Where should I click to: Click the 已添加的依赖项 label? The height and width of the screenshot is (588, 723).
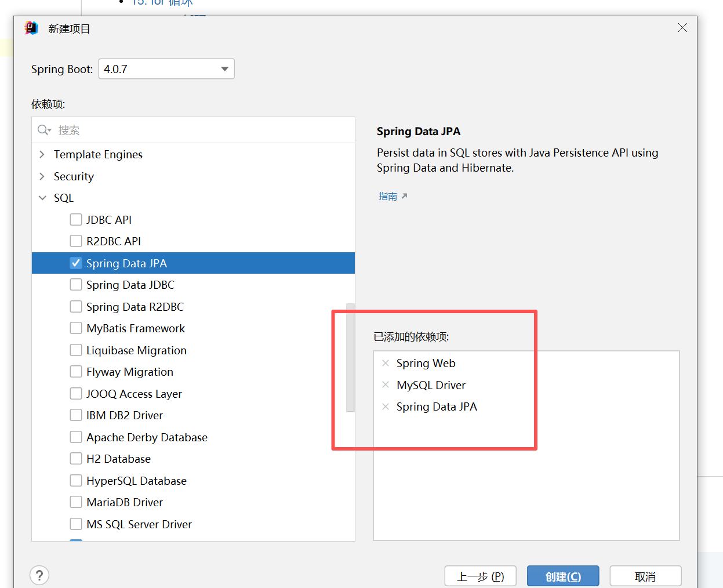[x=411, y=337]
